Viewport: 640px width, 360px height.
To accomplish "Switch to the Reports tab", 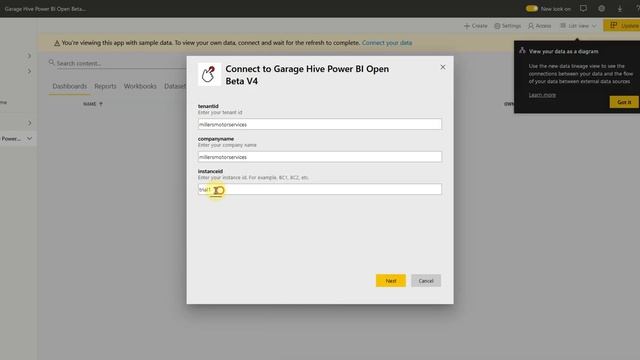I will (105, 86).
